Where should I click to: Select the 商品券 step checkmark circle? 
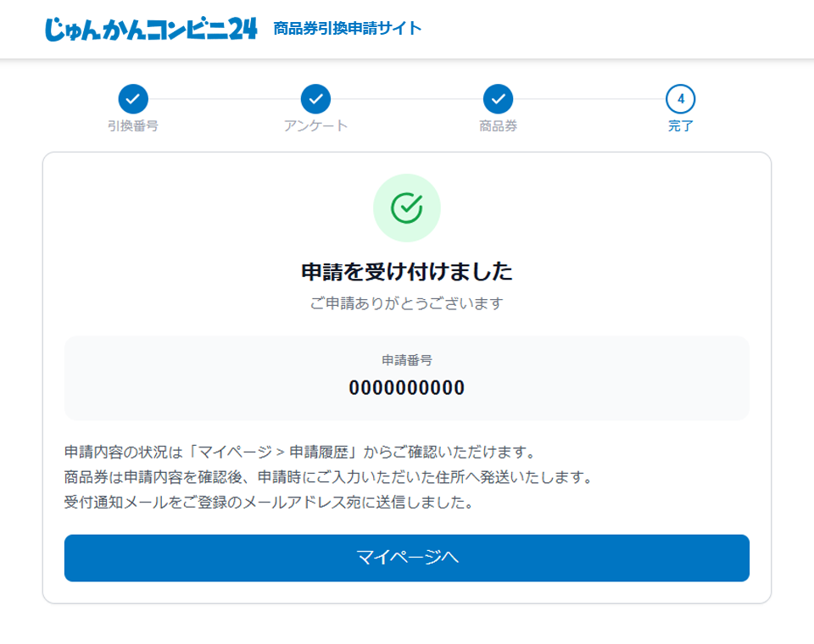pyautogui.click(x=499, y=99)
